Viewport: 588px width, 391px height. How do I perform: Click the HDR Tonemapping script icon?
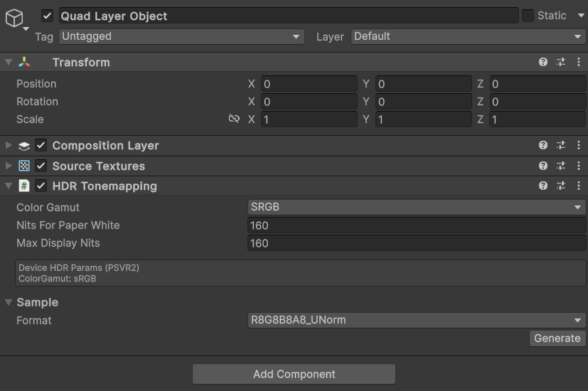point(24,186)
